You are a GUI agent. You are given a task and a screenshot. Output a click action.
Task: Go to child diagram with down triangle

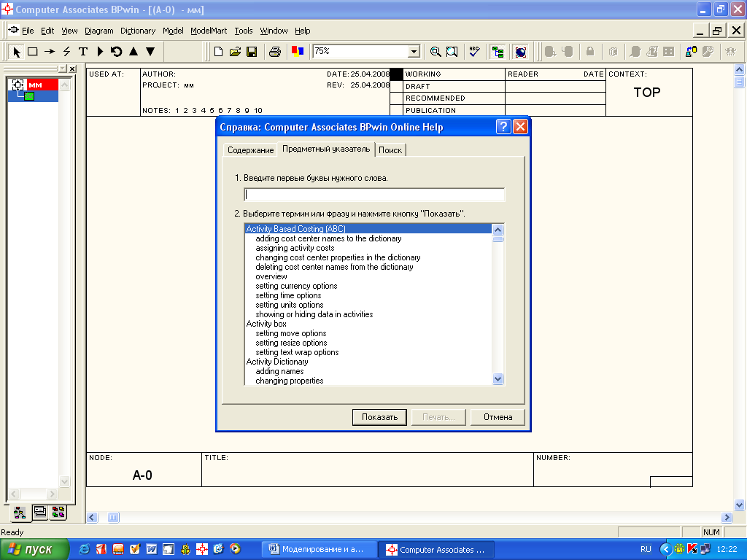pyautogui.click(x=150, y=52)
